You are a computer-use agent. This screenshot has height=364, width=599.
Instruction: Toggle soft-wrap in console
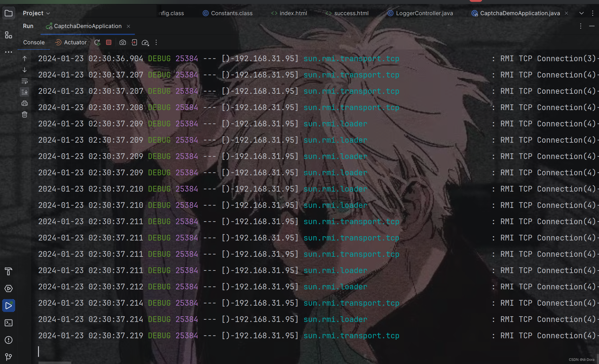coord(25,81)
